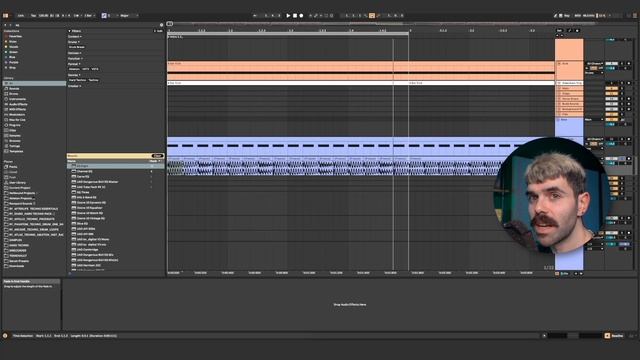Select the Purple collection
640x360 pixels.
13,62
